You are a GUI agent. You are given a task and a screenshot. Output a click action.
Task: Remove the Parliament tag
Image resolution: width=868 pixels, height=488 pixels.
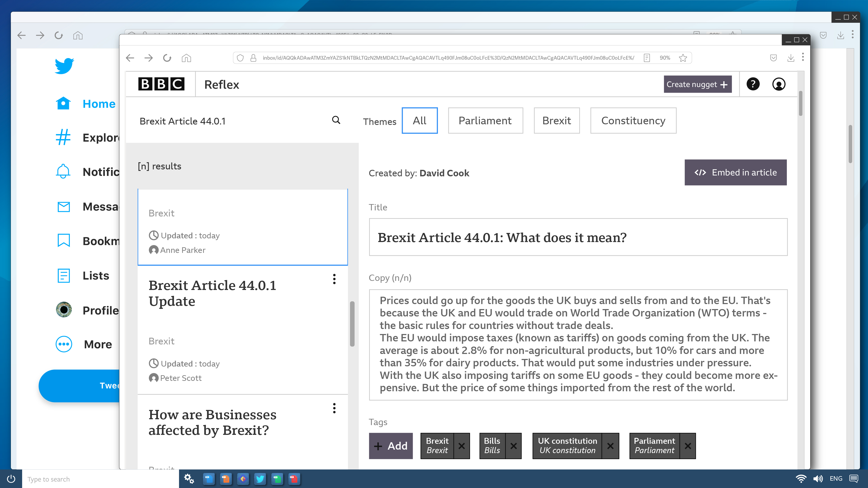688,446
